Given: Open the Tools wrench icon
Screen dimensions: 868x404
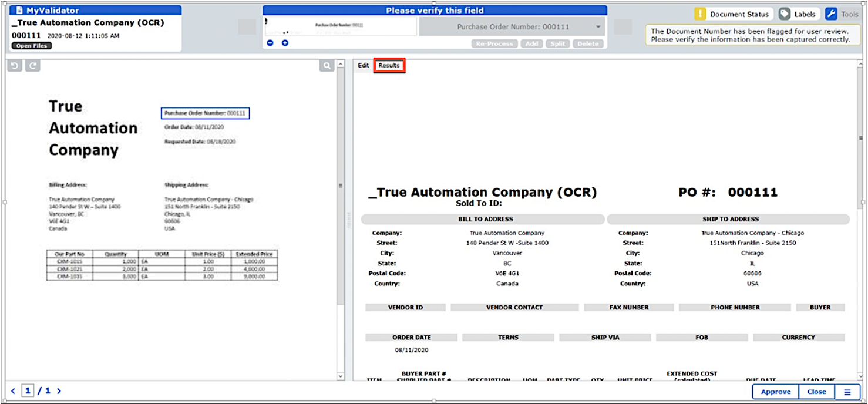Looking at the screenshot, I should (831, 14).
